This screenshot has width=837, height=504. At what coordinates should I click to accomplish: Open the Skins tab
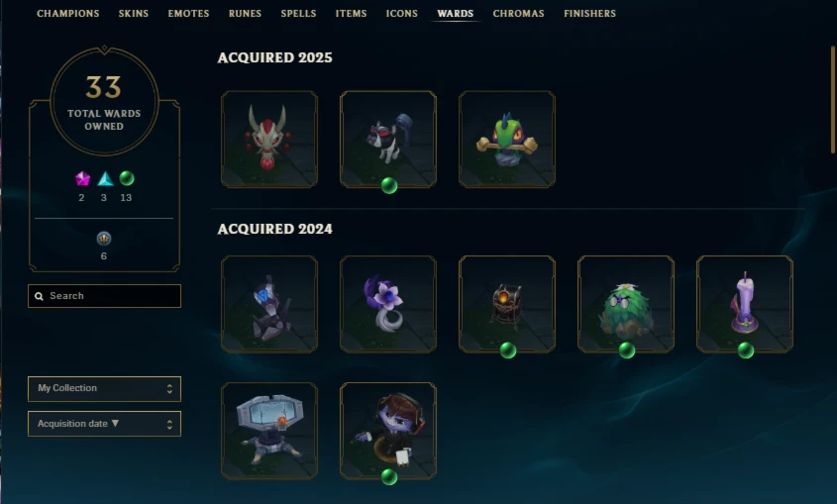pyautogui.click(x=134, y=13)
